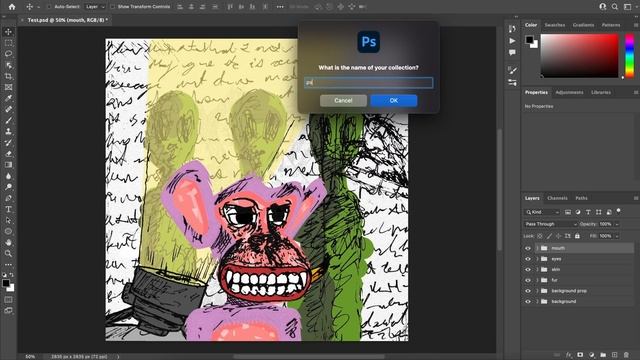
Task: Open the Fill slider dropdown arrow
Action: click(x=617, y=236)
